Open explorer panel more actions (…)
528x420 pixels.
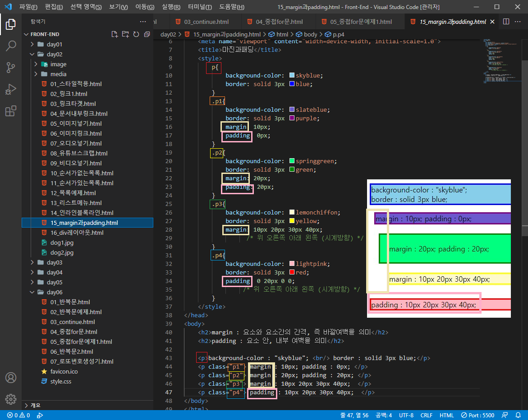(143, 22)
